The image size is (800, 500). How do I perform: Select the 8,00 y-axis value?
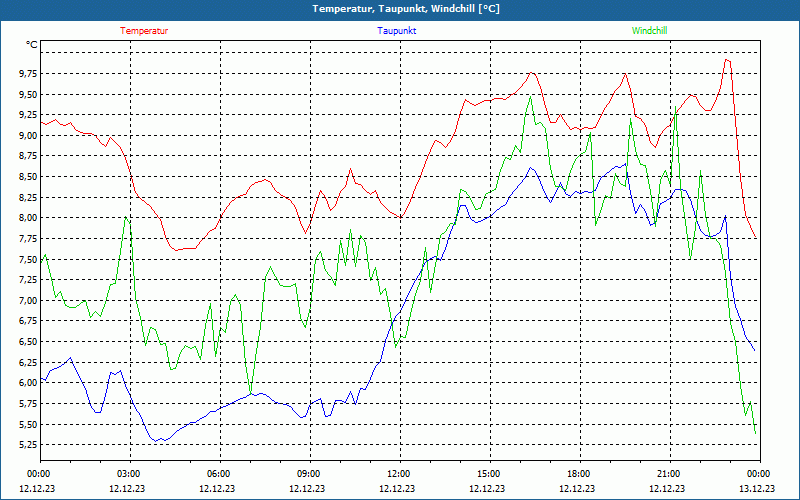pyautogui.click(x=28, y=218)
